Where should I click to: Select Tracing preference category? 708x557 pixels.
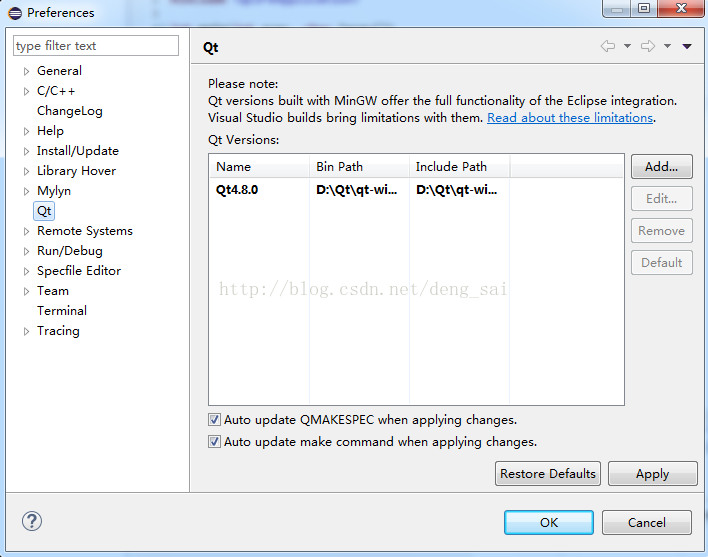click(x=58, y=331)
